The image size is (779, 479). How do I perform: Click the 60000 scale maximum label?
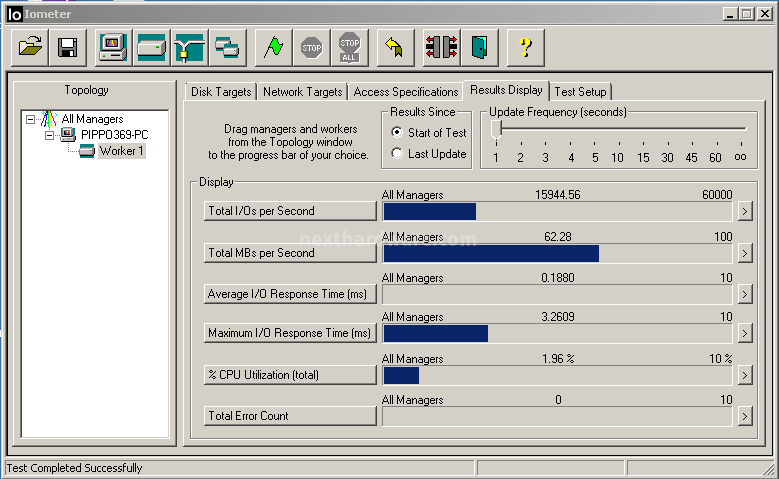point(717,195)
